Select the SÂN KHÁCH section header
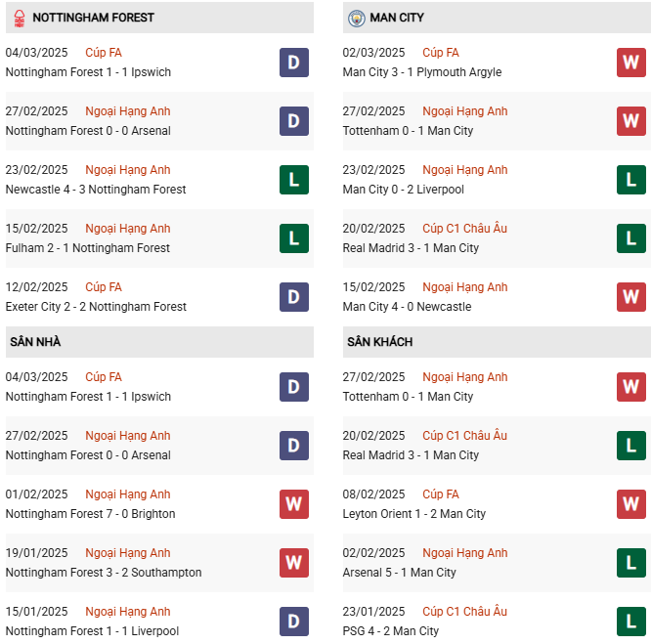651x644 pixels. tap(379, 342)
